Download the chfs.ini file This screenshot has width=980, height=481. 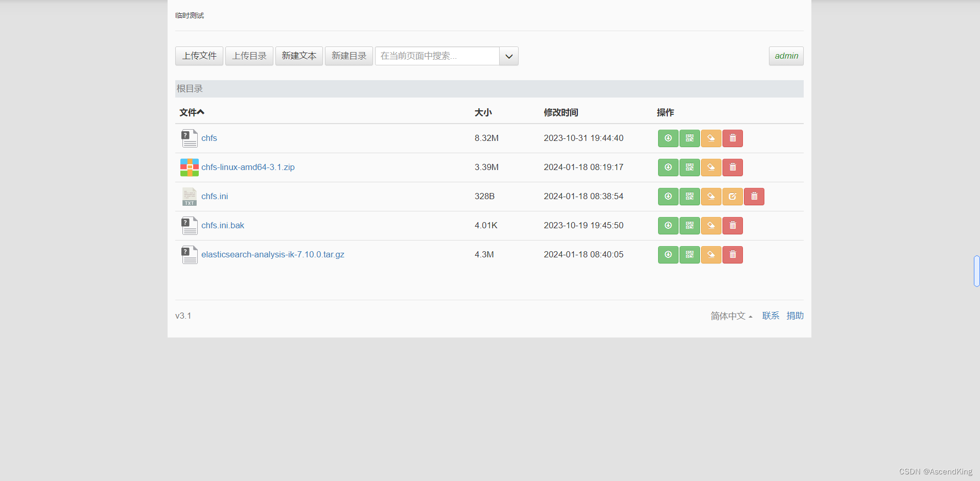click(668, 197)
